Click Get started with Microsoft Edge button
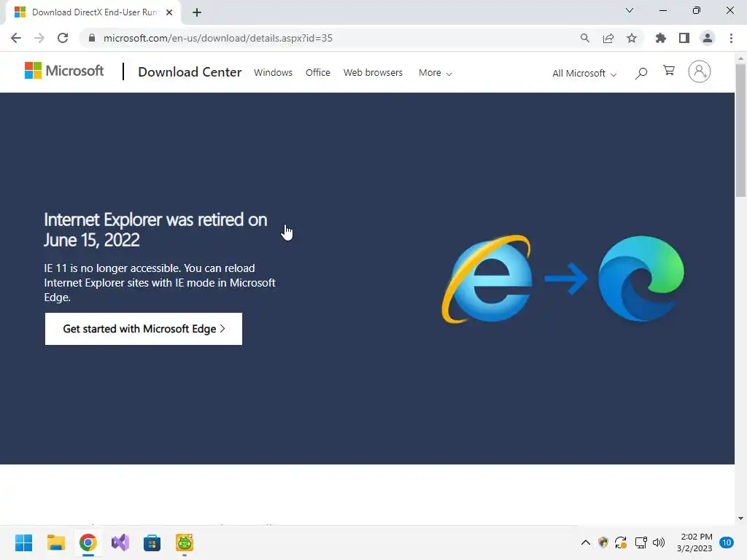Viewport: 747px width, 560px height. pos(144,329)
